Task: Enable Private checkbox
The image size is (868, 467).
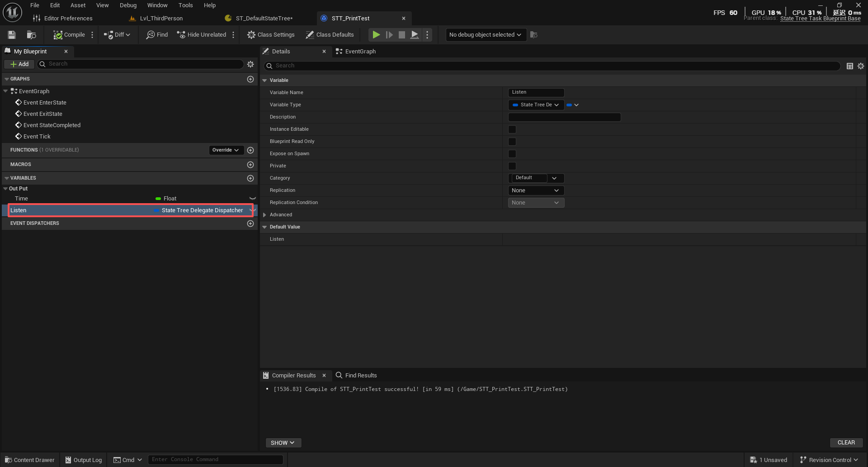Action: [512, 166]
